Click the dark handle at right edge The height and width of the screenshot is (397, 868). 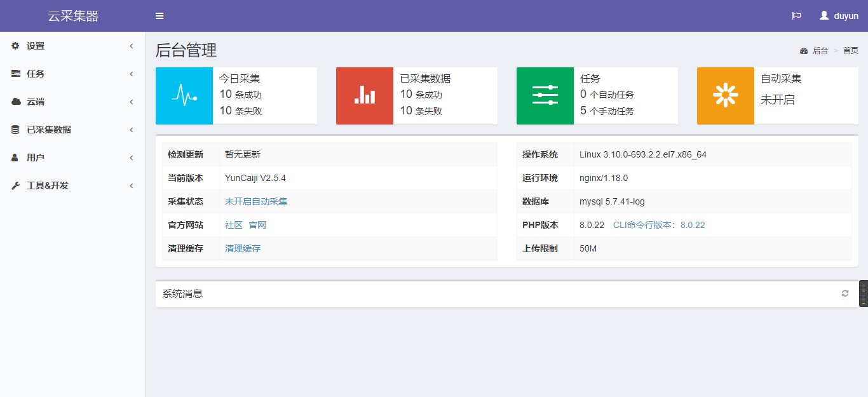864,293
